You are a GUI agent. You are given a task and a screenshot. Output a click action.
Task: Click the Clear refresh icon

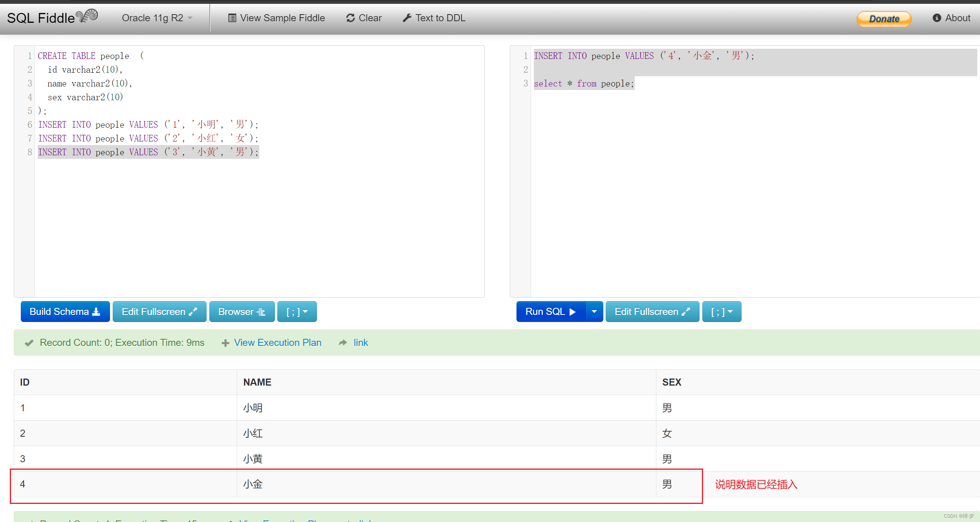350,18
